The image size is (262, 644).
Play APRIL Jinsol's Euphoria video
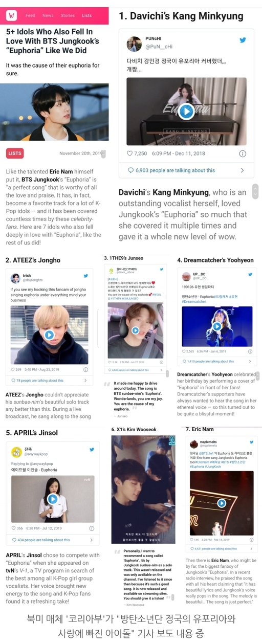[53, 499]
